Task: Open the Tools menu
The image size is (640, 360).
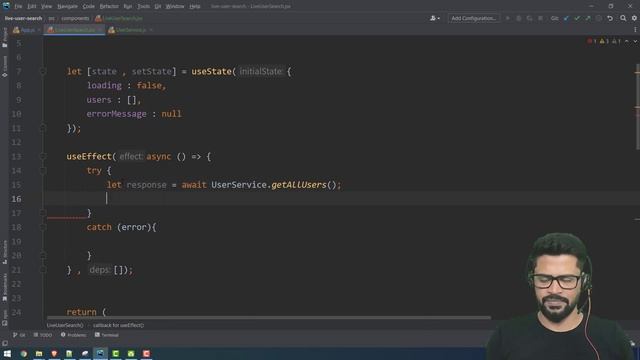Action: 143,6
